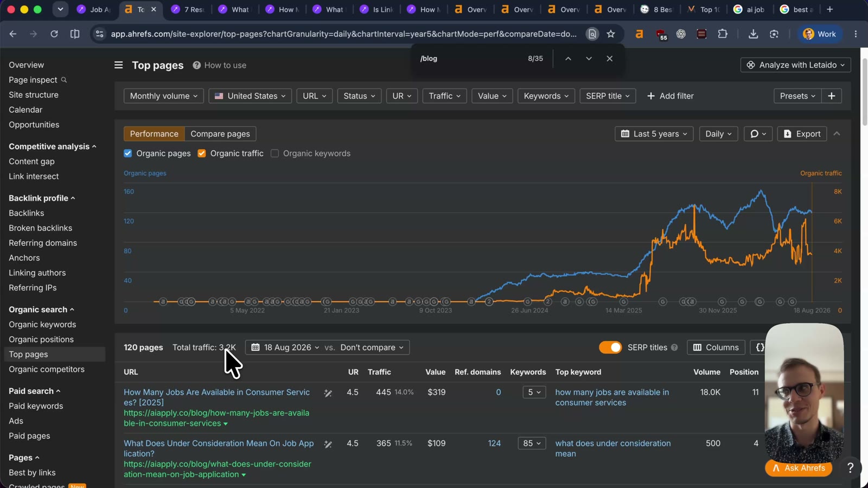Open the Keywords filter dropdown
This screenshot has width=868, height=488.
546,96
